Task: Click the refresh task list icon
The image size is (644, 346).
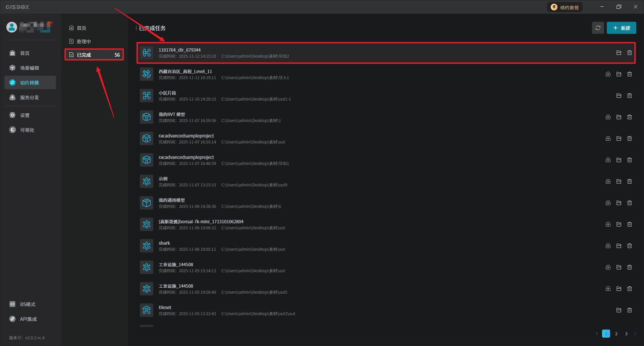Action: [x=598, y=28]
